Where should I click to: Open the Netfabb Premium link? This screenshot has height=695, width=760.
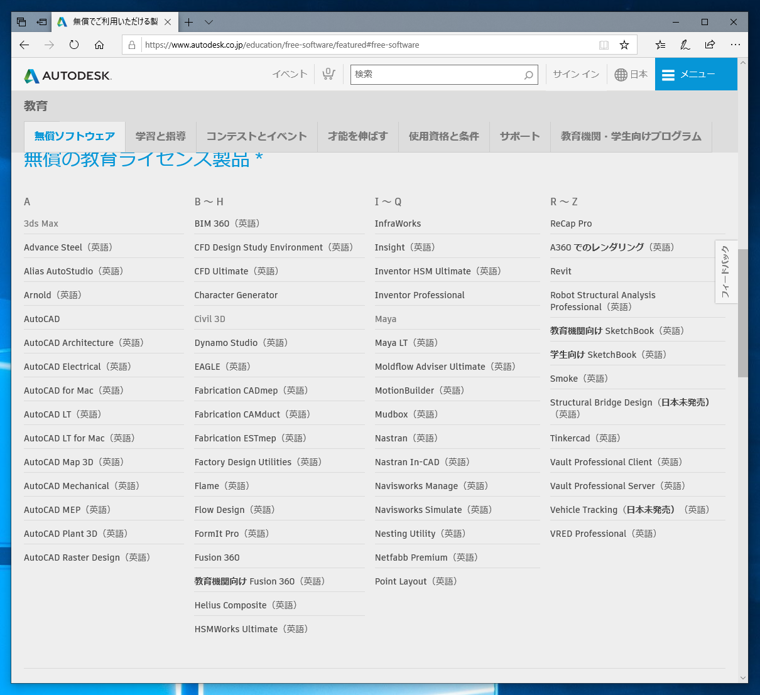[x=427, y=557]
